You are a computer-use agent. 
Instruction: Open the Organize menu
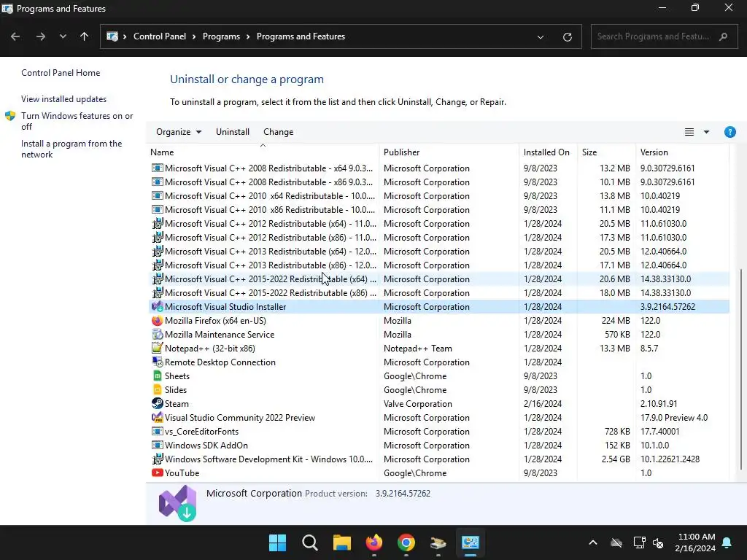pyautogui.click(x=179, y=132)
